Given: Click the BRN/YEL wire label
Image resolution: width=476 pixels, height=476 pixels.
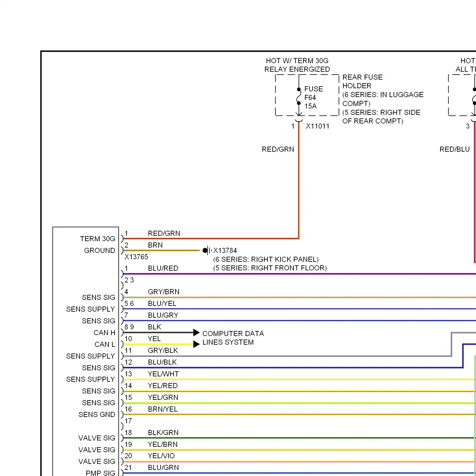Looking at the screenshot, I should (163, 409).
